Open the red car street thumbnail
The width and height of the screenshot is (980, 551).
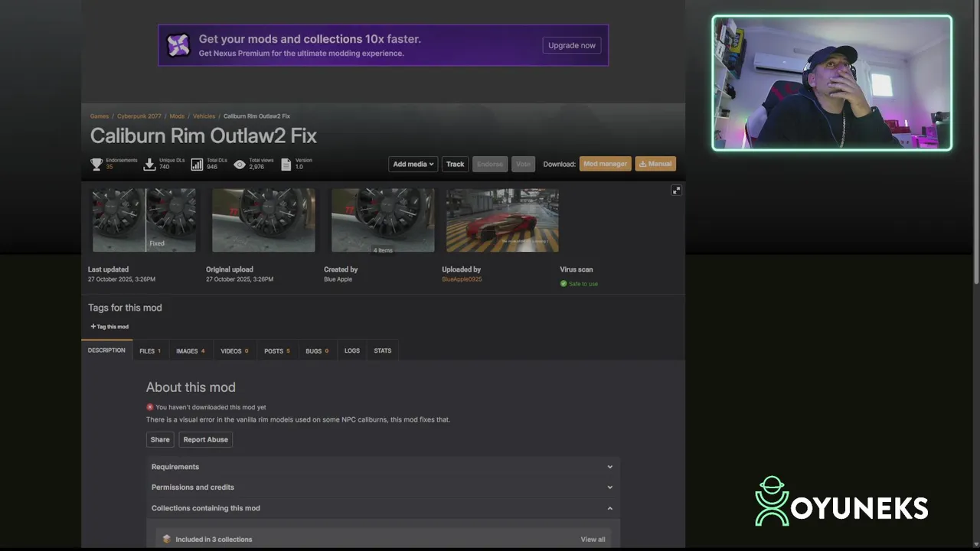pos(502,220)
